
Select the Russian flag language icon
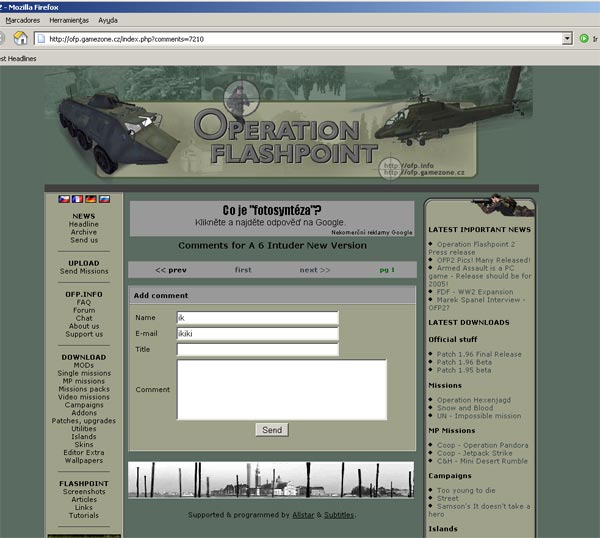[104, 199]
